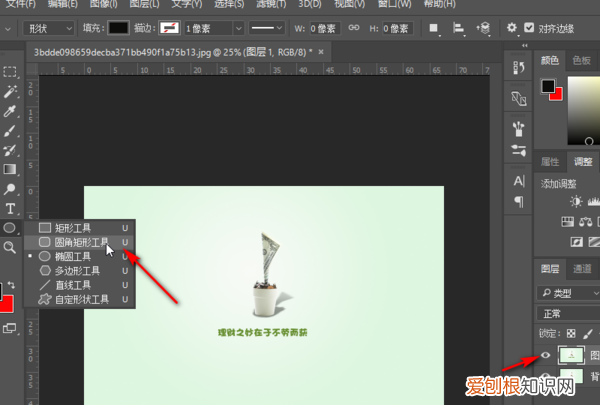Select layer 1 thumbnail
The image size is (600, 405).
(x=571, y=355)
